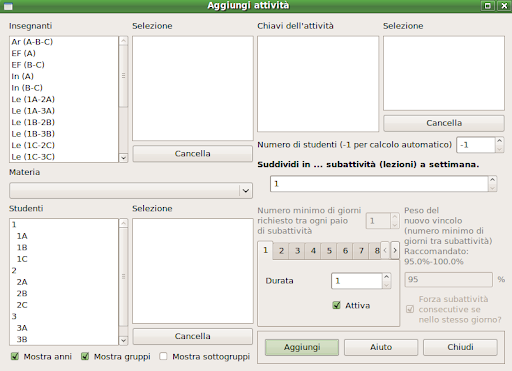Click right tab scroll arrow
Image resolution: width=512 pixels, height=371 pixels.
(x=395, y=250)
